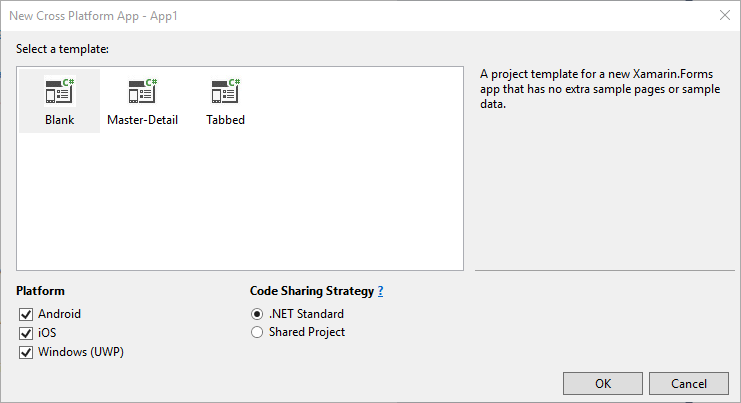This screenshot has width=741, height=403.
Task: Click the "Tabbed" template name label
Action: click(x=225, y=120)
